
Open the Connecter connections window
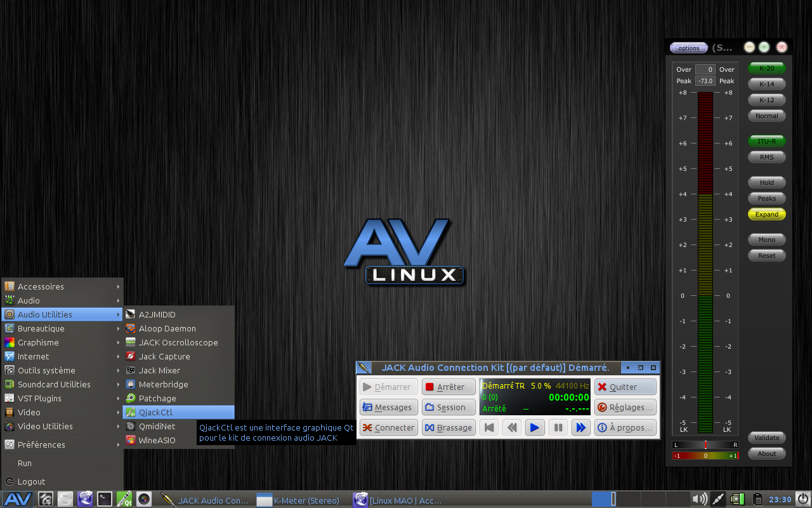(389, 427)
